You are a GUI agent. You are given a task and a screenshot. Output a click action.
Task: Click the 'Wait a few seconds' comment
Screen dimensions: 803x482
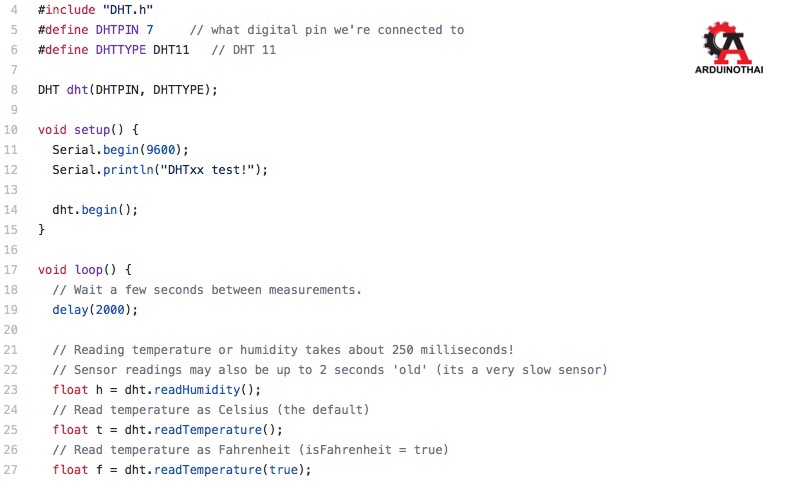[x=207, y=290]
